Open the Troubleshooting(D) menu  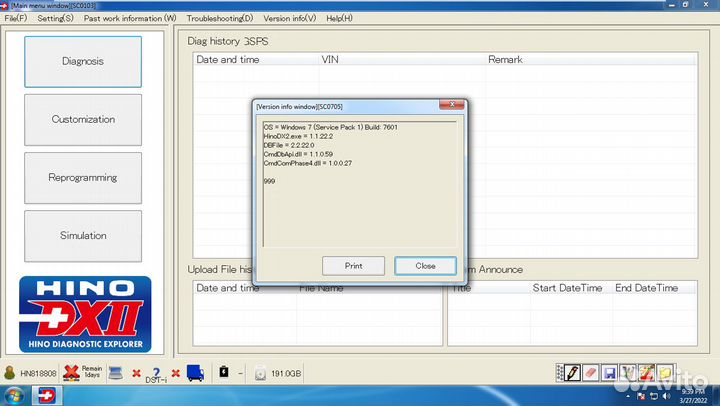(x=220, y=18)
